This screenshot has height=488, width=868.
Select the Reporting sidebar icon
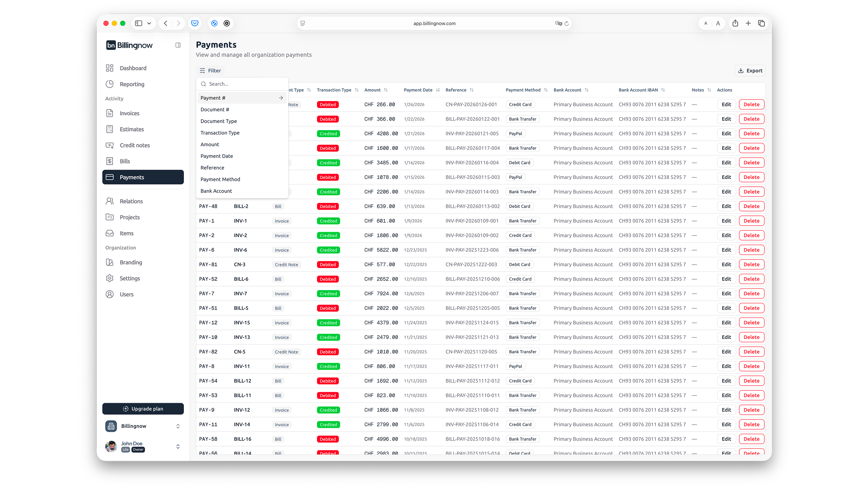[110, 84]
